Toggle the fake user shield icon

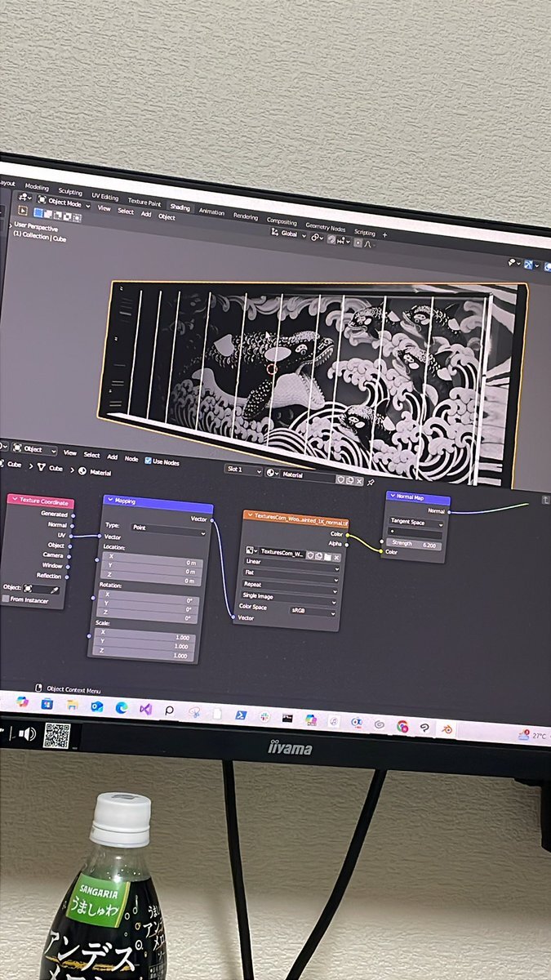pyautogui.click(x=340, y=479)
